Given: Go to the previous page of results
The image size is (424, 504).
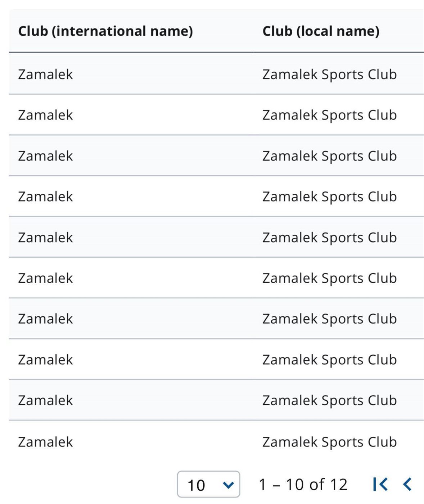Looking at the screenshot, I should click(x=407, y=485).
